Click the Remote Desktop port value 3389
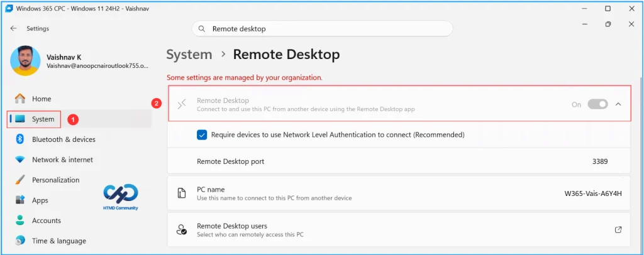The height and width of the screenshot is (255, 644). point(600,161)
